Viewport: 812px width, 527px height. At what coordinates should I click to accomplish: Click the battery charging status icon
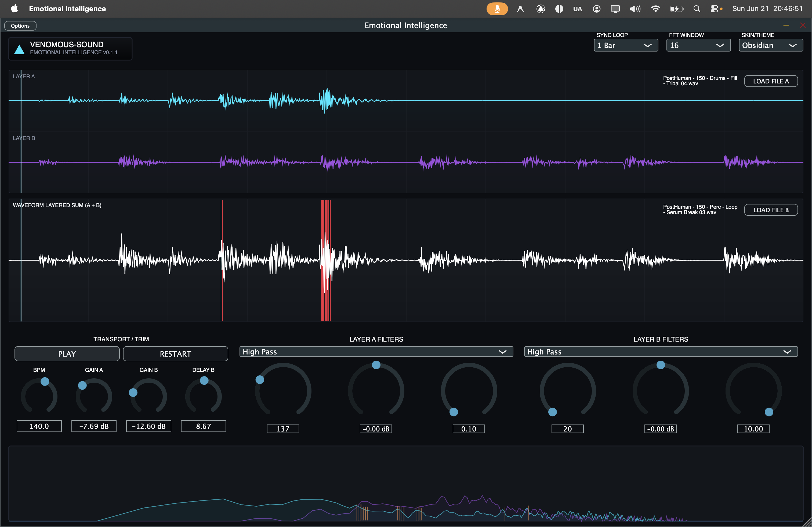pos(677,9)
